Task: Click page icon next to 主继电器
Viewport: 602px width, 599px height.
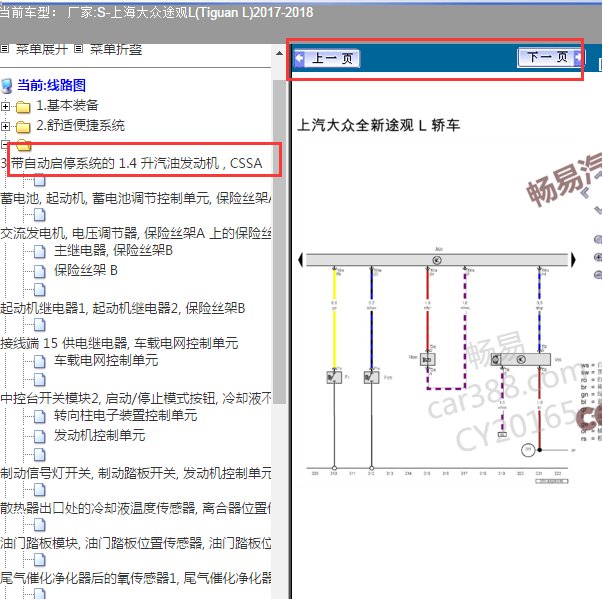Action: pyautogui.click(x=40, y=252)
